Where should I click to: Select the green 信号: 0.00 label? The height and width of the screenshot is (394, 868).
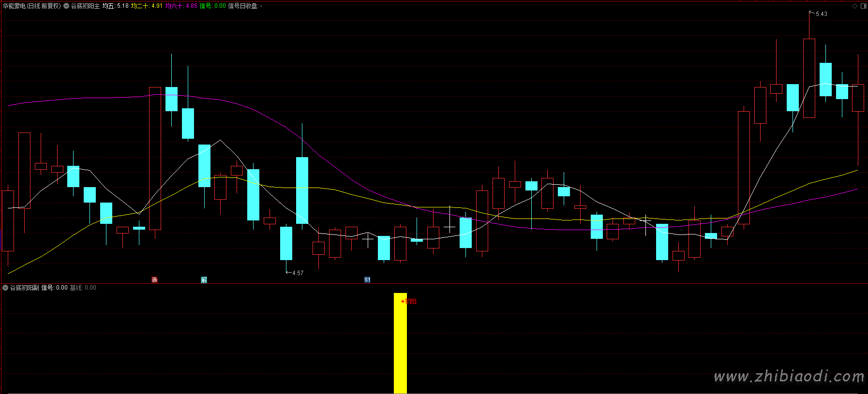(213, 6)
